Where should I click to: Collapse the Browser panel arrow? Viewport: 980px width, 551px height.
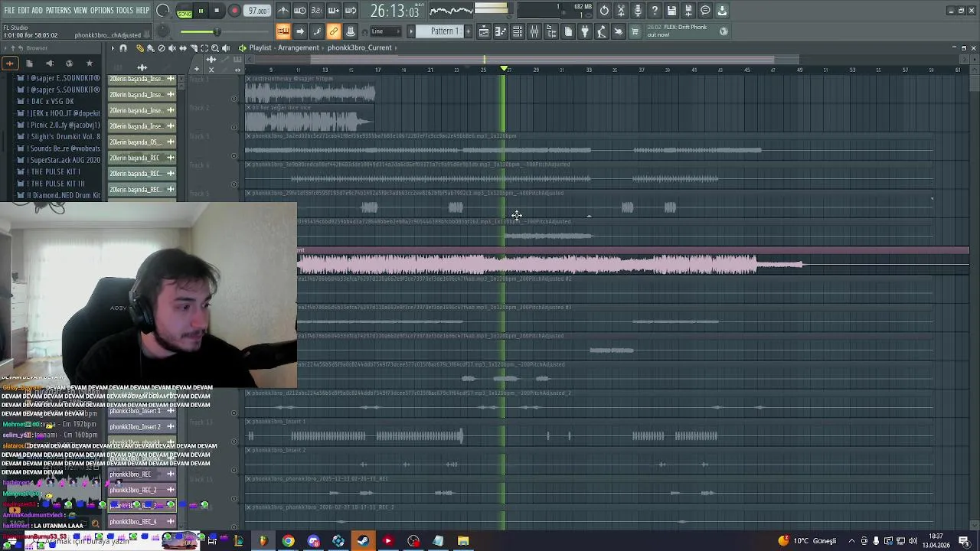[6, 48]
